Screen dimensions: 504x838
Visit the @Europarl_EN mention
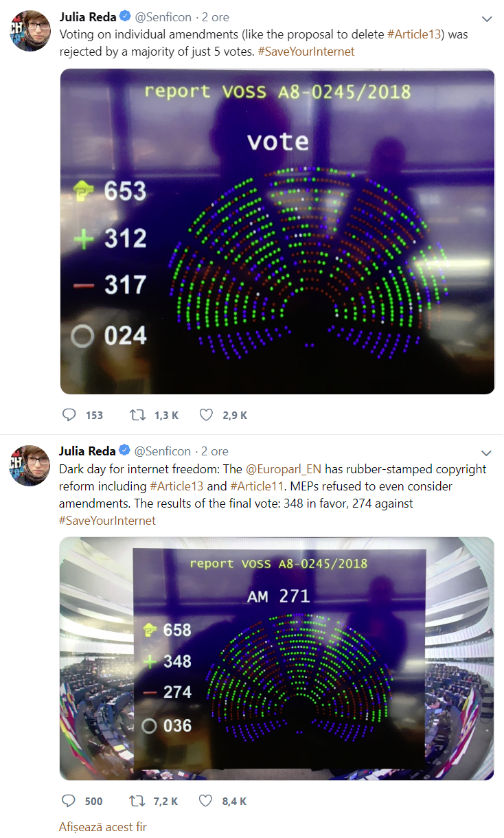284,469
